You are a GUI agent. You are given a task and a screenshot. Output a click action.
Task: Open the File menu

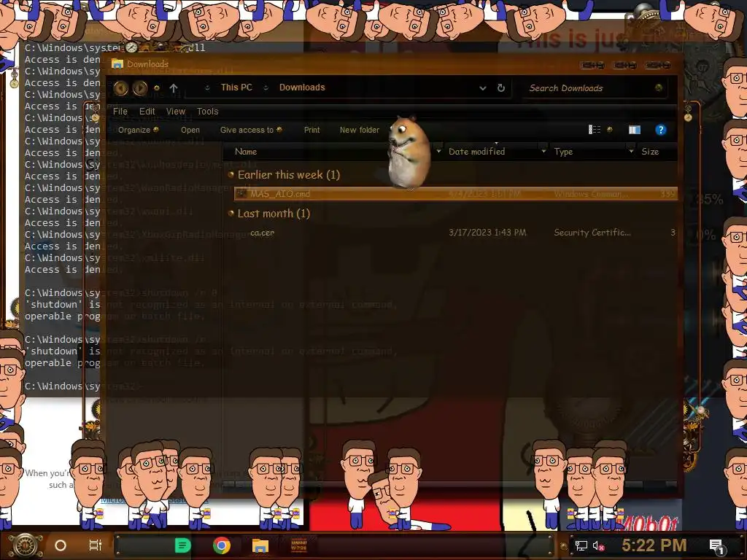click(x=120, y=112)
